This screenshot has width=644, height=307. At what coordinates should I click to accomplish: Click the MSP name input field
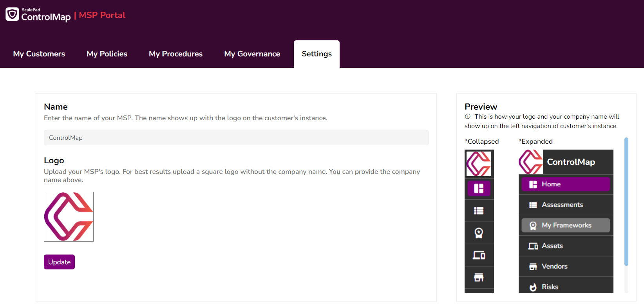tap(236, 138)
